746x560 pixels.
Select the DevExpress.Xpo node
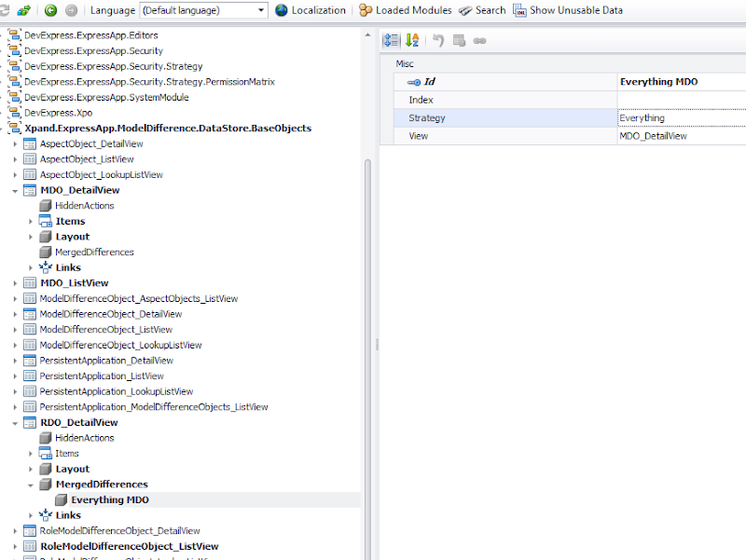tap(58, 113)
